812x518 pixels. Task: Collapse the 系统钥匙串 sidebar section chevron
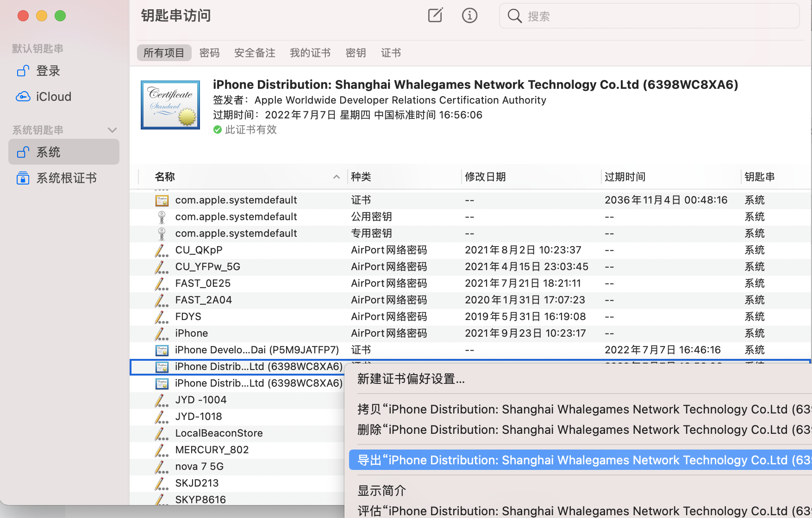112,130
